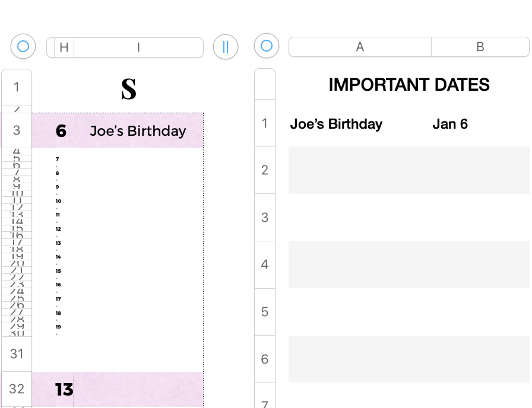532x408 pixels.
Task: Click the calendar table's circular select handle
Action: click(23, 46)
